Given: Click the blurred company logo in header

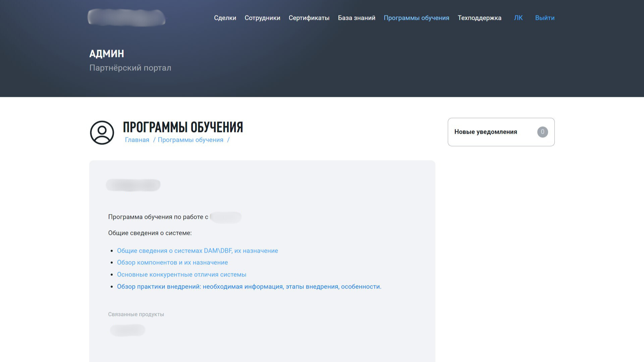Looking at the screenshot, I should pyautogui.click(x=126, y=17).
